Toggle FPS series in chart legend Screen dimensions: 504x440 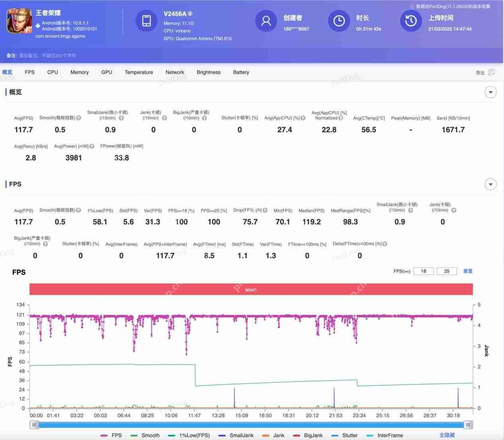click(x=112, y=435)
